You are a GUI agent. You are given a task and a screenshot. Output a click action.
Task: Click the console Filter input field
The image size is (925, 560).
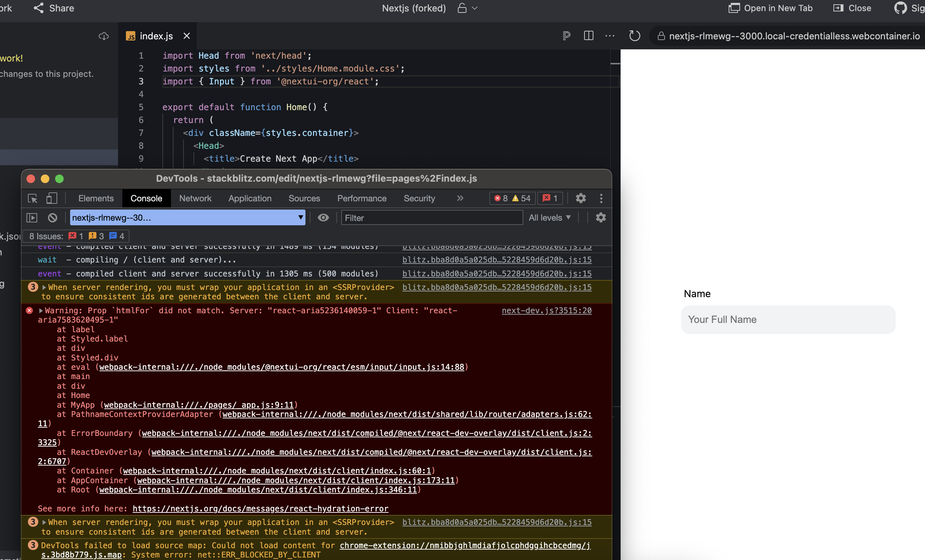click(x=432, y=218)
